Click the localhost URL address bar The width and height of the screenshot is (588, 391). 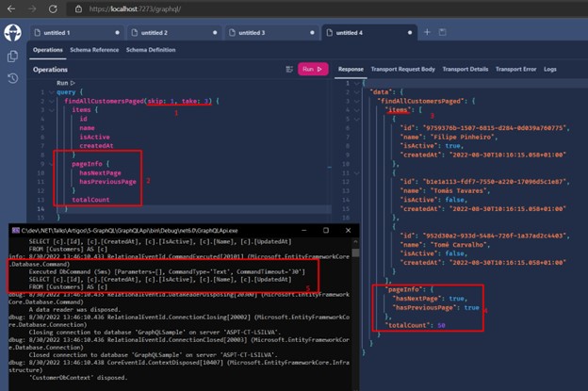(132, 9)
